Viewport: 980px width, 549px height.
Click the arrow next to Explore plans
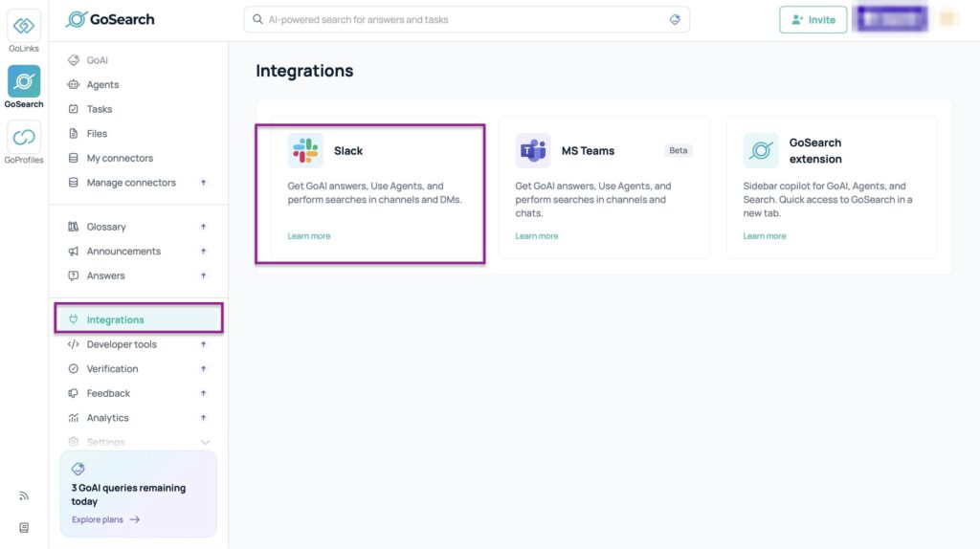coord(134,519)
